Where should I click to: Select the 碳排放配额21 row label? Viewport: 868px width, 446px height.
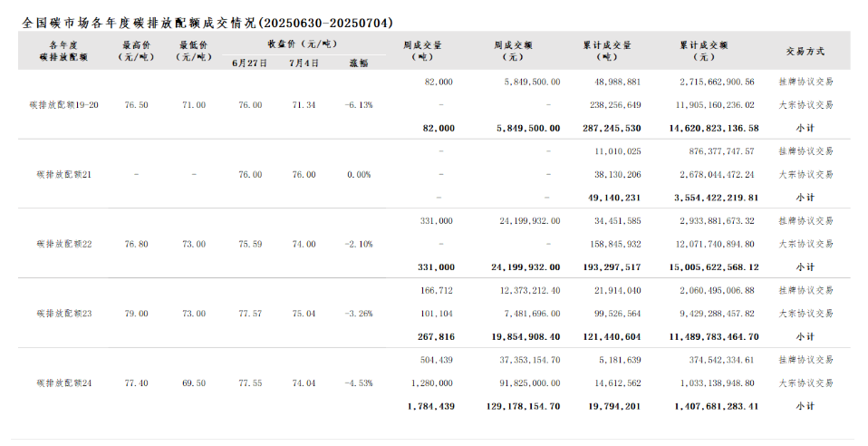pos(64,174)
